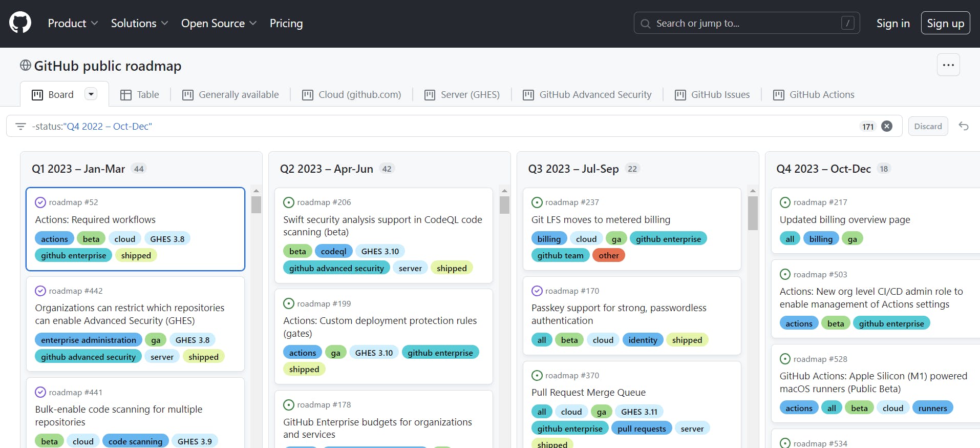Click the Q1 2023 column scrollbar thumb

click(257, 205)
